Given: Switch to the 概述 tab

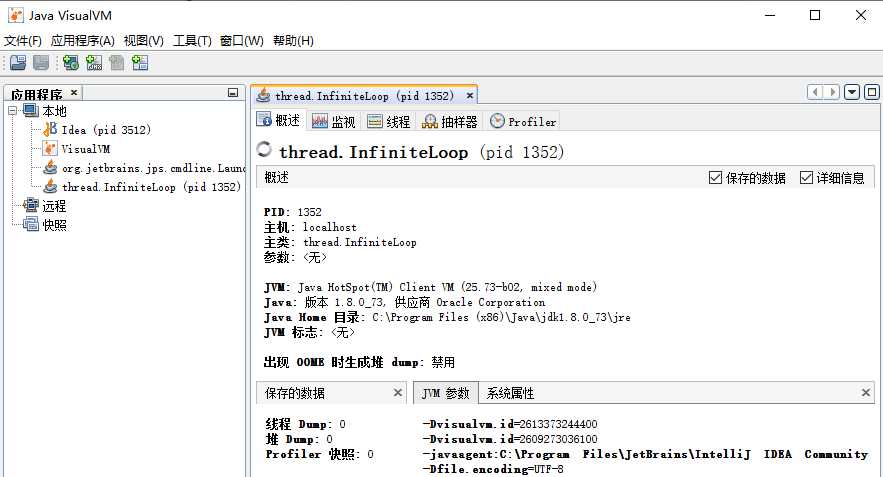Looking at the screenshot, I should click(279, 121).
